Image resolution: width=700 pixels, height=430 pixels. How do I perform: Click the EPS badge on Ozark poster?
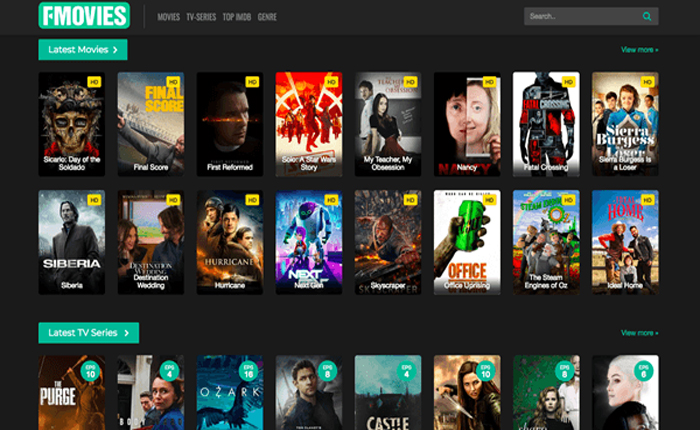[248, 371]
